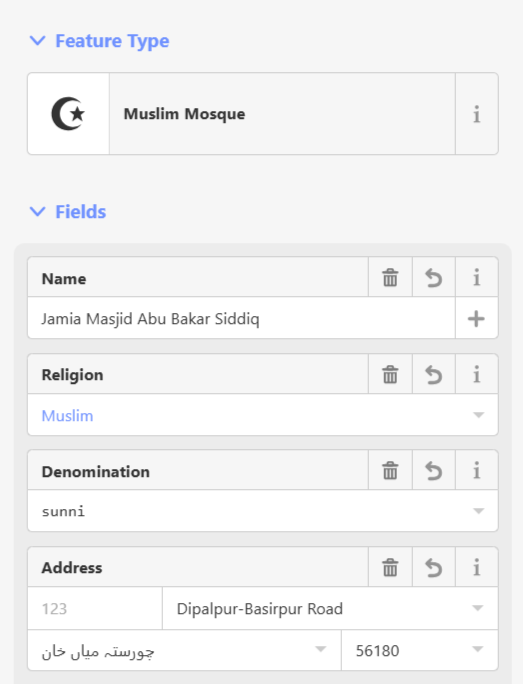Delete the Address field via trash icon
Screen dimensions: 523x684
coord(390,567)
